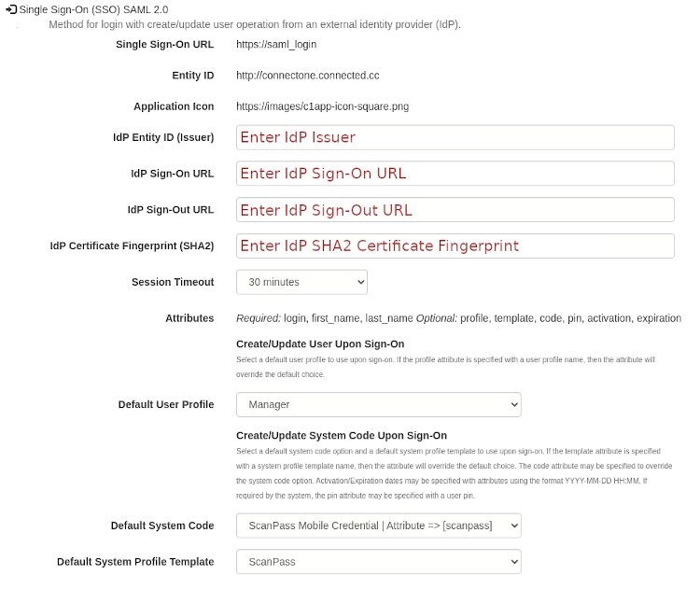Click the SSO sign-in arrow icon

point(11,8)
